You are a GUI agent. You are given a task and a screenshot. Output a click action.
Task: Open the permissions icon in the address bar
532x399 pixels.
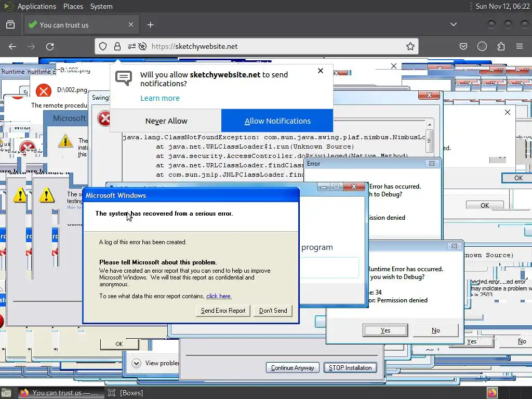point(131,46)
